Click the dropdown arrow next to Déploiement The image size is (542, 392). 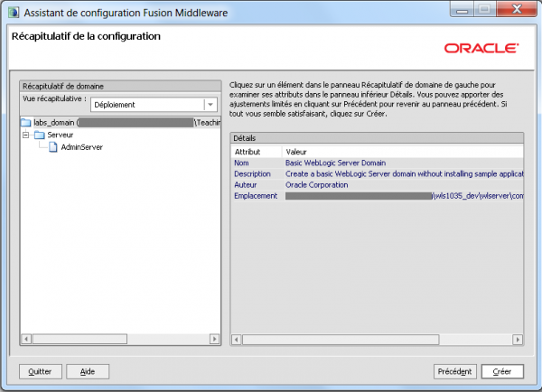210,105
